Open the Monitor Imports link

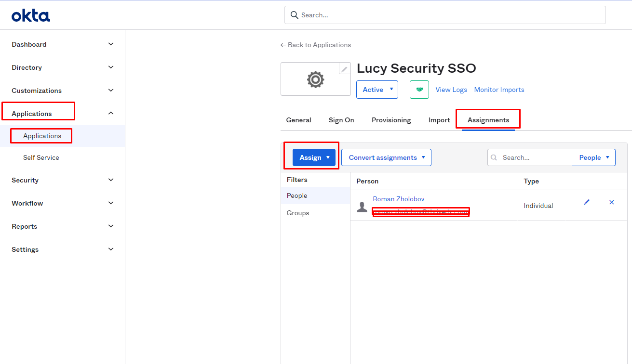499,90
